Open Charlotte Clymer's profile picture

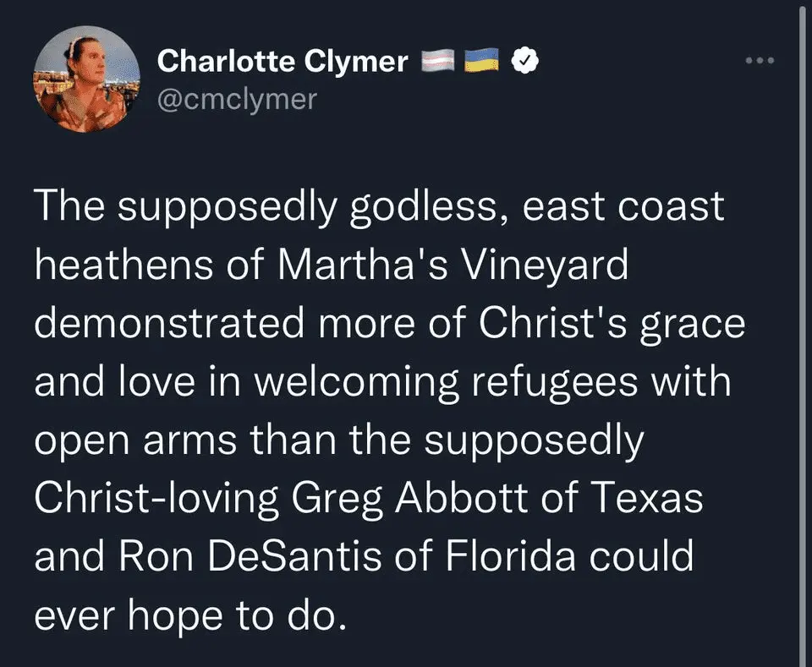tap(86, 78)
